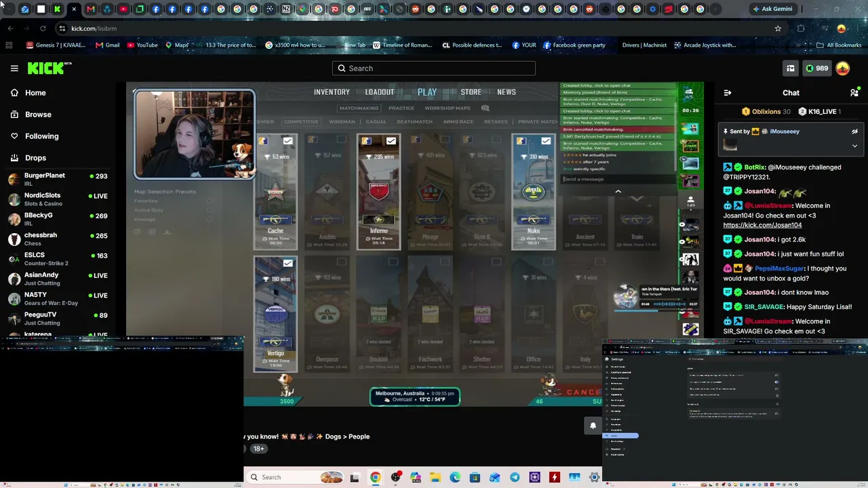Open the All Bookmarks folder
The image size is (868, 488).
pos(839,45)
